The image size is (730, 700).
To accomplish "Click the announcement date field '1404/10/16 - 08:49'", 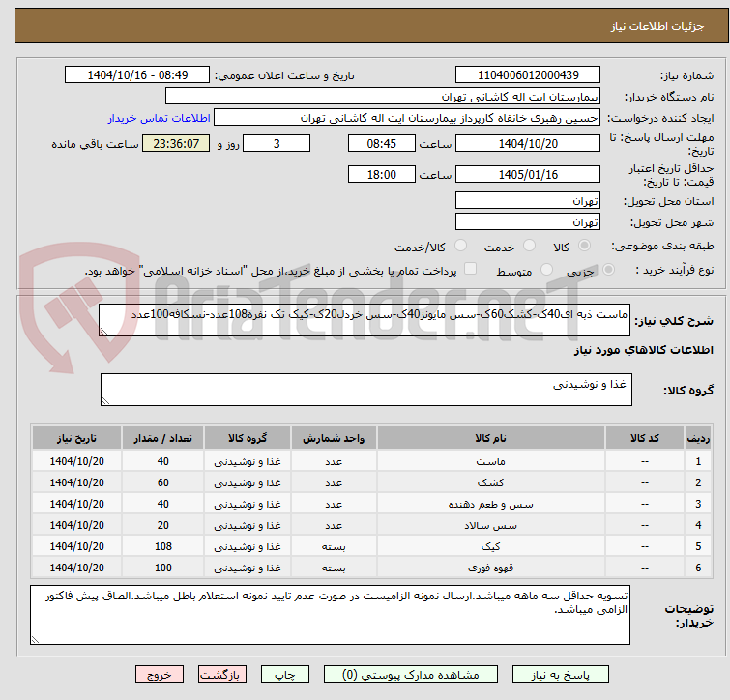I will coord(137,75).
